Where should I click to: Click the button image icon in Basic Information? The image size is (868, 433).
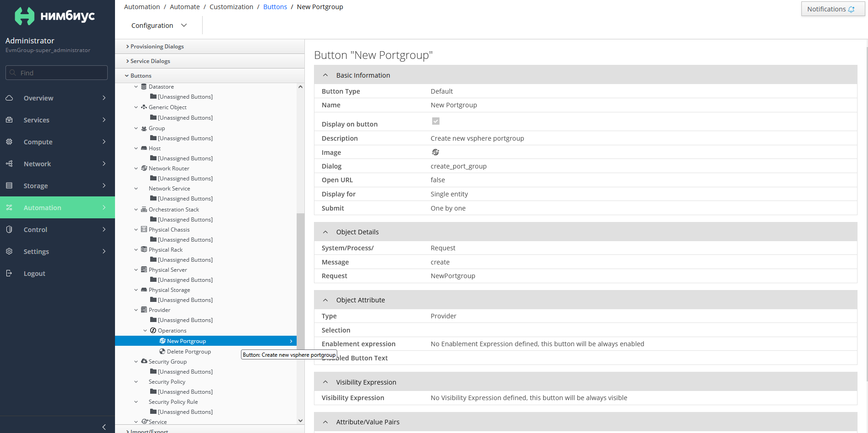coord(435,152)
